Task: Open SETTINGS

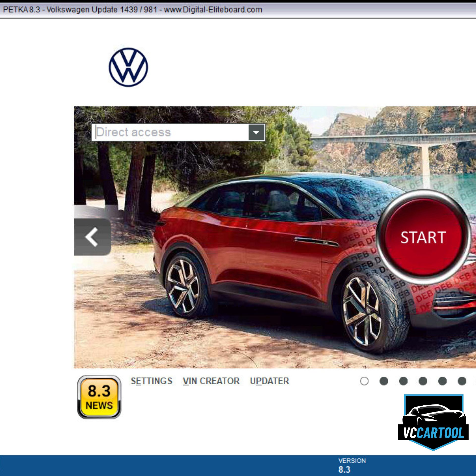Action: pyautogui.click(x=151, y=381)
